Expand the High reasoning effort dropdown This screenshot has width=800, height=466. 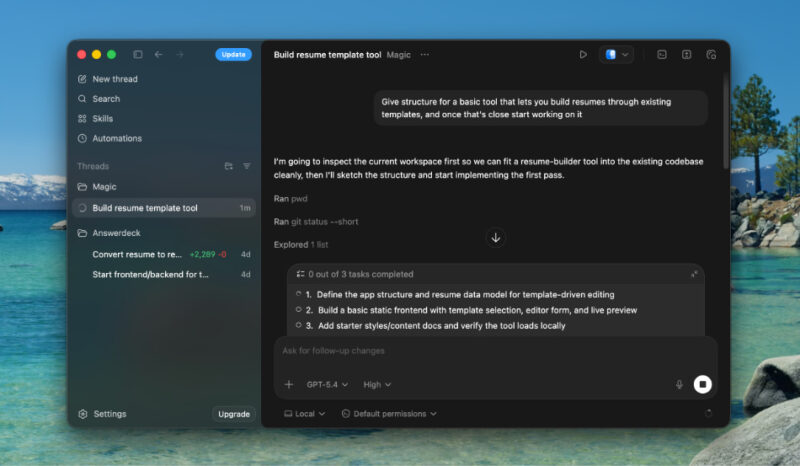377,384
